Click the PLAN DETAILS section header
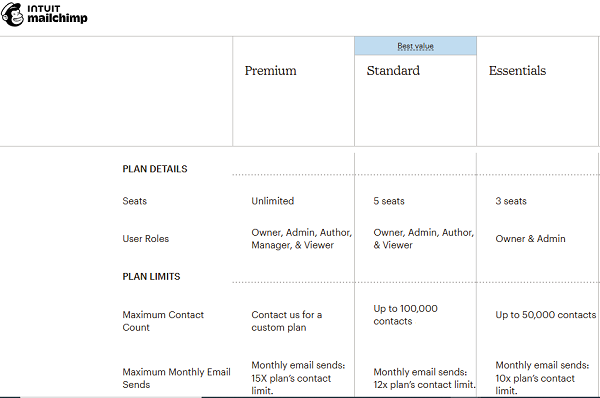This screenshot has height=398, width=600. tap(155, 169)
